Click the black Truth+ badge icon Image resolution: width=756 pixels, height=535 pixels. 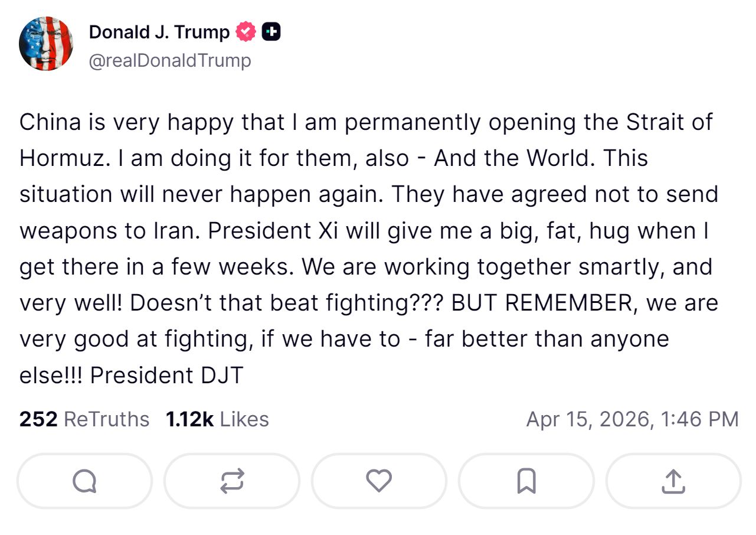click(271, 31)
